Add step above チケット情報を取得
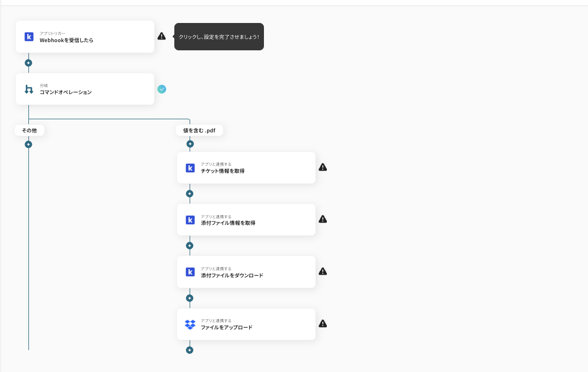588x372 pixels. [x=190, y=144]
